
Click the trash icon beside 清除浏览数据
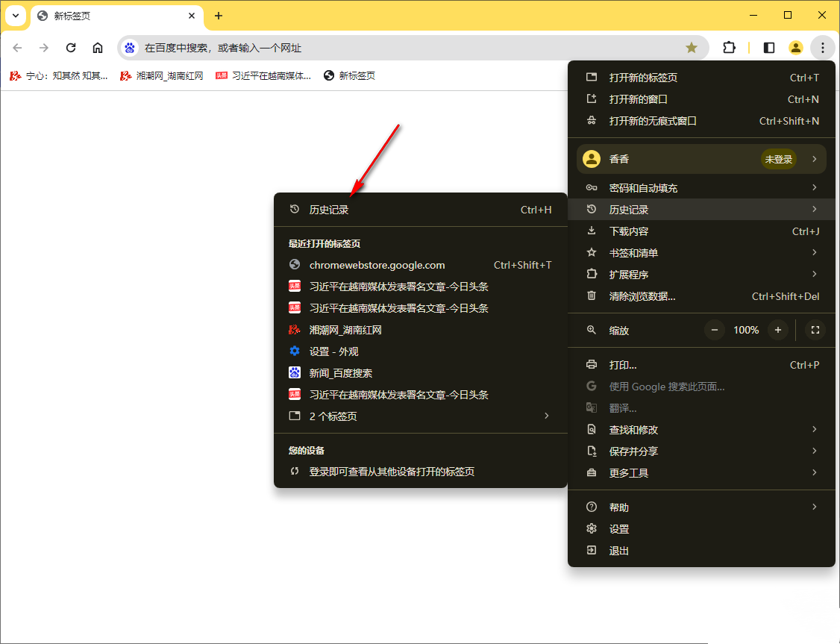[592, 296]
